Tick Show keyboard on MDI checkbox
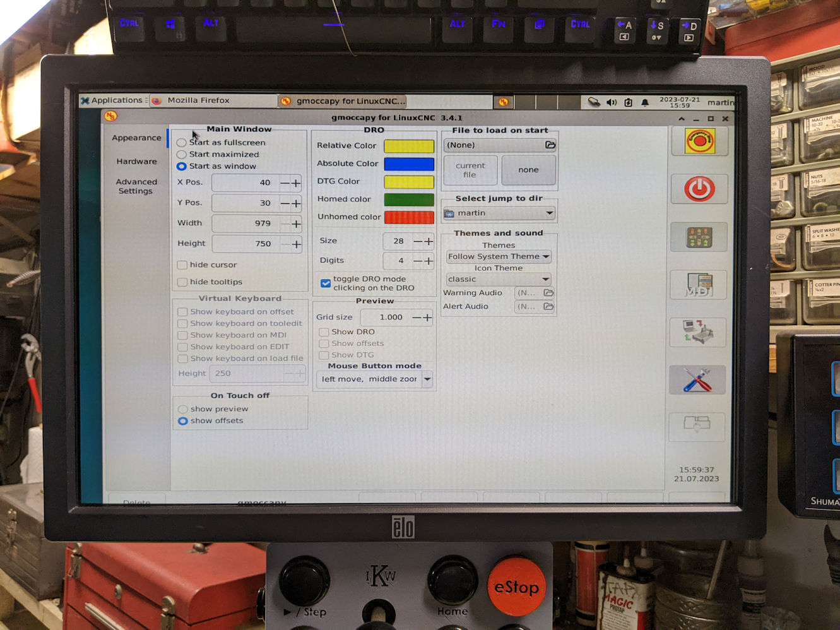 [182, 335]
